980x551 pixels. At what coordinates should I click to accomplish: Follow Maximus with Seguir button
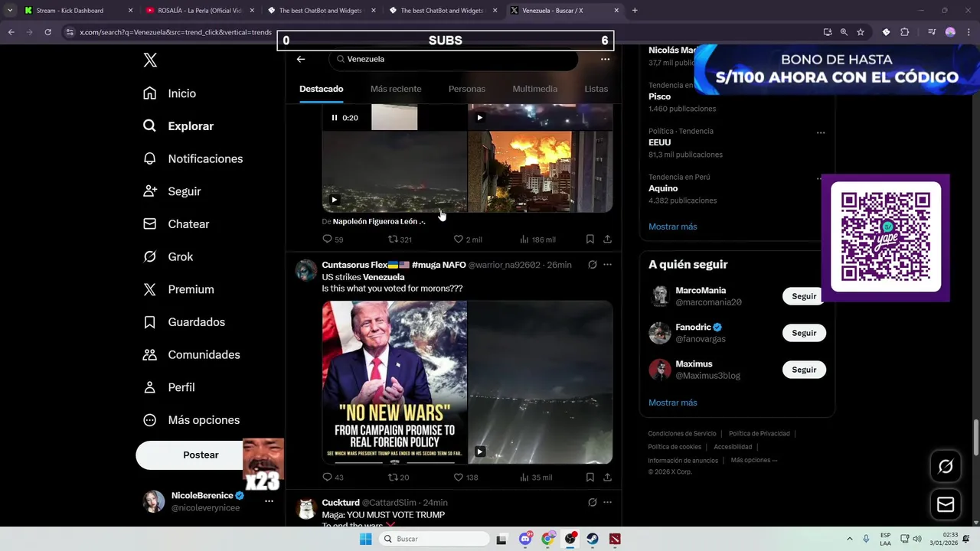pyautogui.click(x=804, y=370)
